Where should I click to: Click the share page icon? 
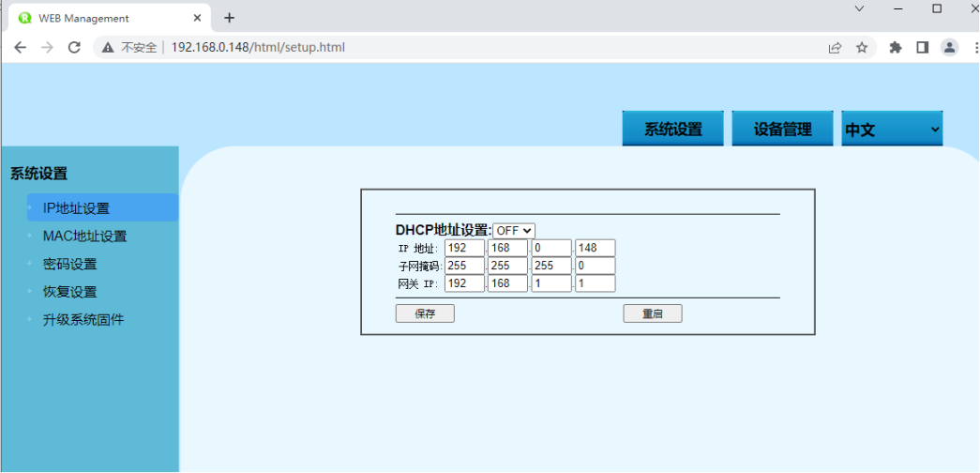point(835,47)
